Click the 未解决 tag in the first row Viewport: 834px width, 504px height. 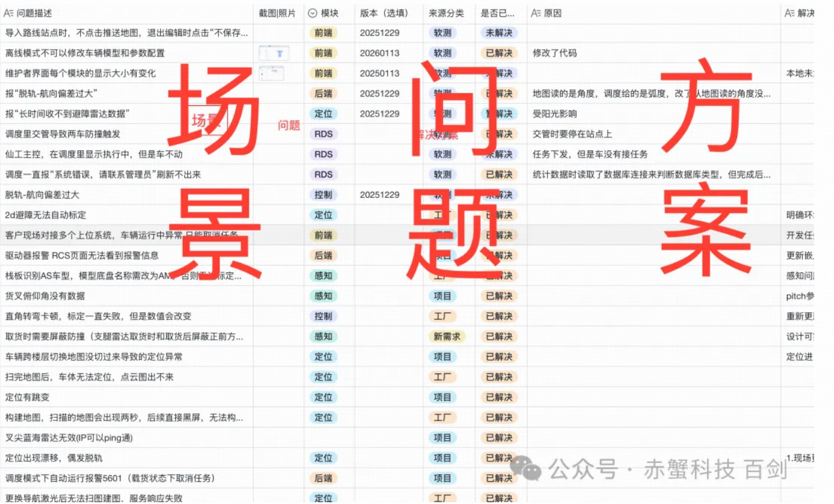[x=498, y=33]
